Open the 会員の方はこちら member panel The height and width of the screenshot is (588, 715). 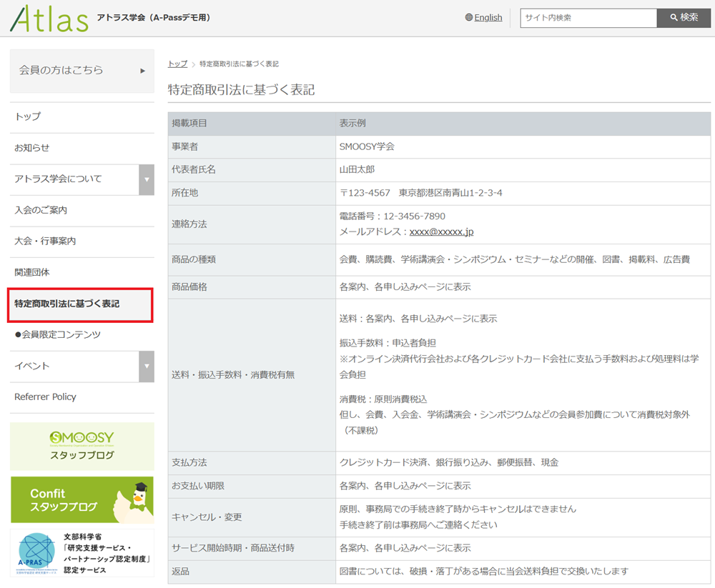(82, 71)
